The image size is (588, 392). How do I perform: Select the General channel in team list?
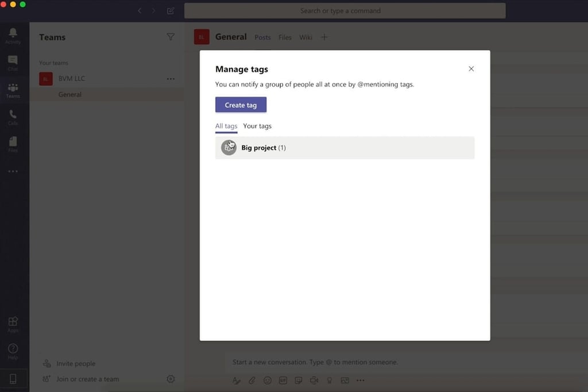point(107,95)
